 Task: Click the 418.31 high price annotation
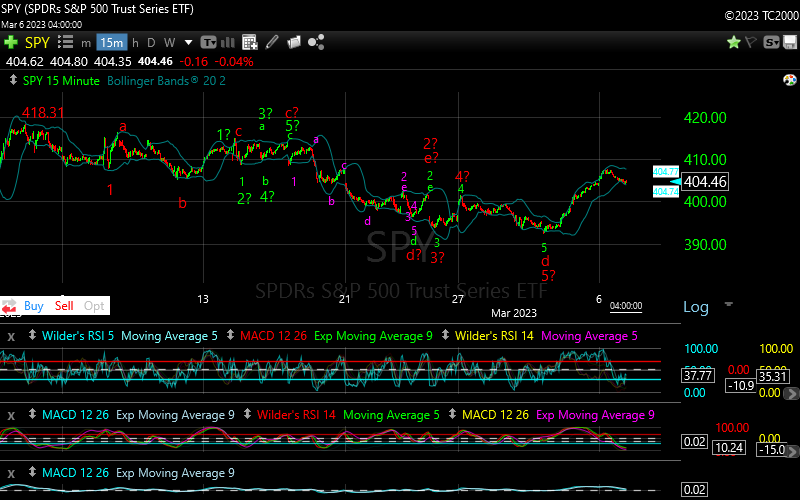(x=43, y=113)
